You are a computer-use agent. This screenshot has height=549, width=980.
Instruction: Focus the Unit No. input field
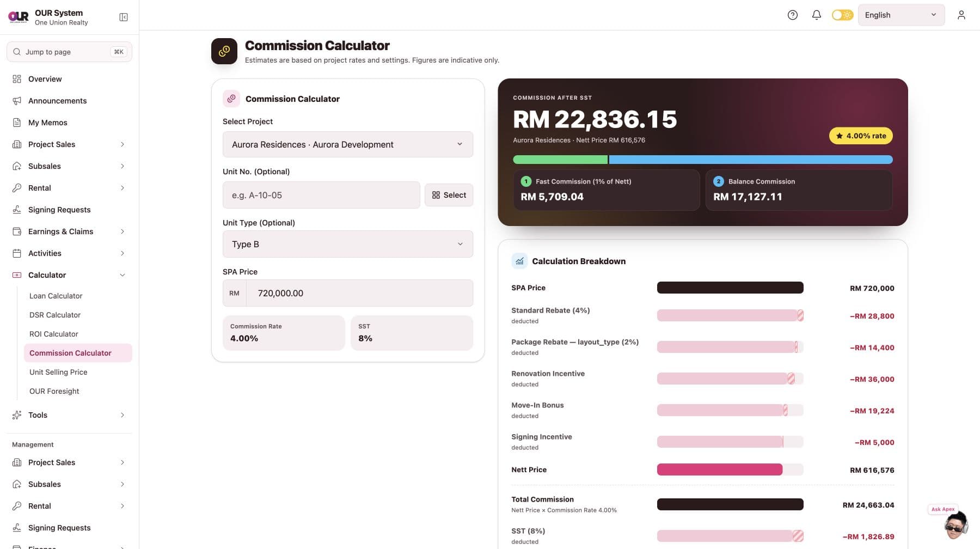[x=321, y=195]
